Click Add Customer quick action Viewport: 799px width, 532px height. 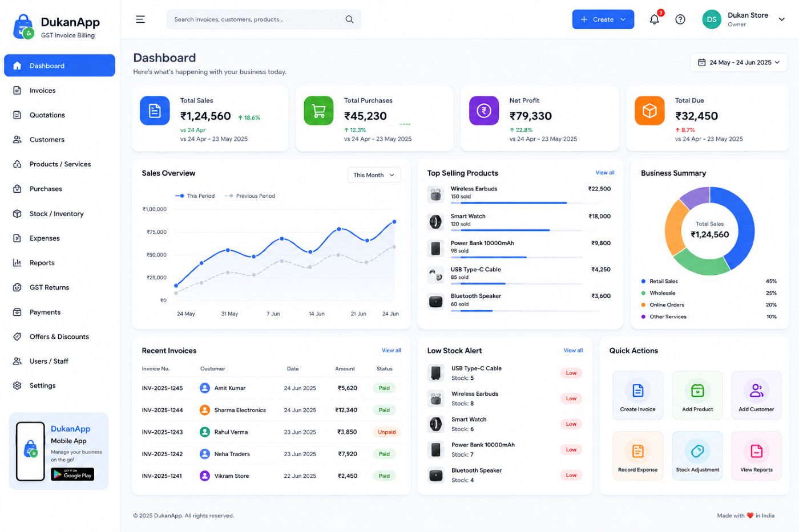(756, 396)
